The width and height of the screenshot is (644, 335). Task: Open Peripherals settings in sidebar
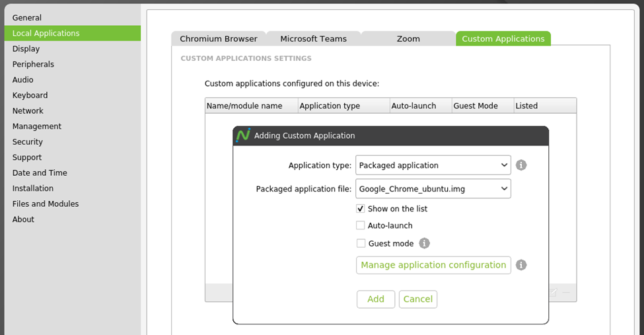coord(72,64)
